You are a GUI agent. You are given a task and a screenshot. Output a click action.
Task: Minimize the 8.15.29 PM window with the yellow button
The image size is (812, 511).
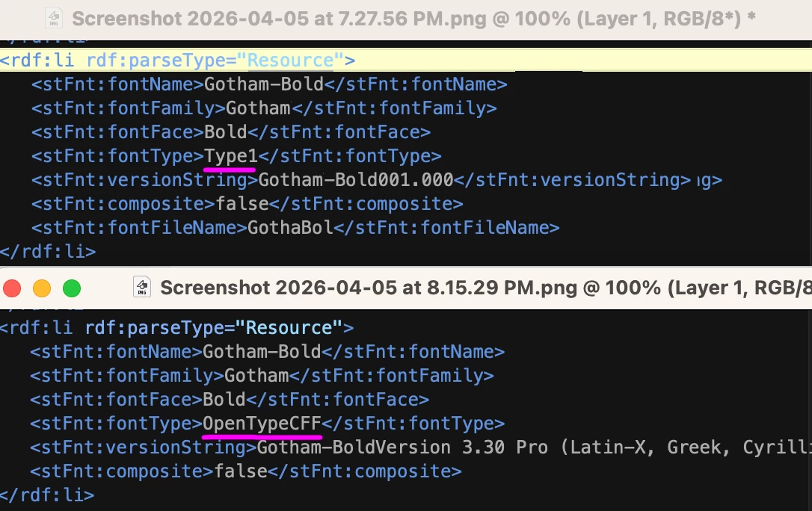(x=42, y=288)
